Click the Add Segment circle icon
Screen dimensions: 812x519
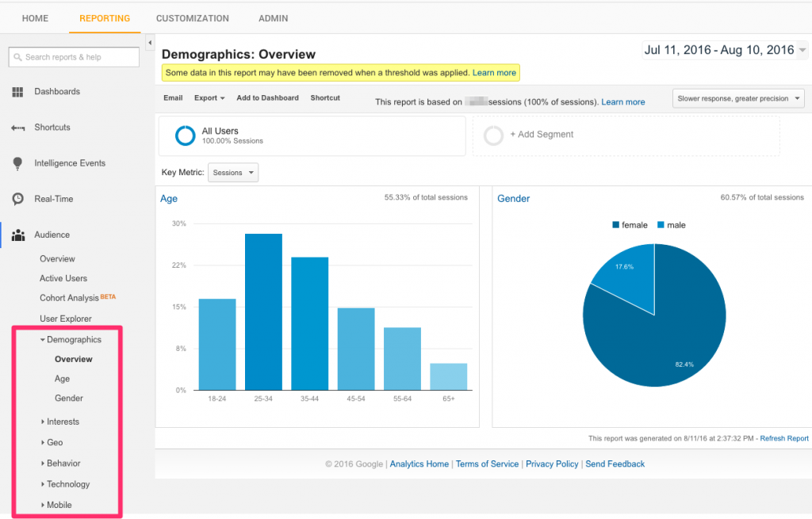[x=493, y=135]
